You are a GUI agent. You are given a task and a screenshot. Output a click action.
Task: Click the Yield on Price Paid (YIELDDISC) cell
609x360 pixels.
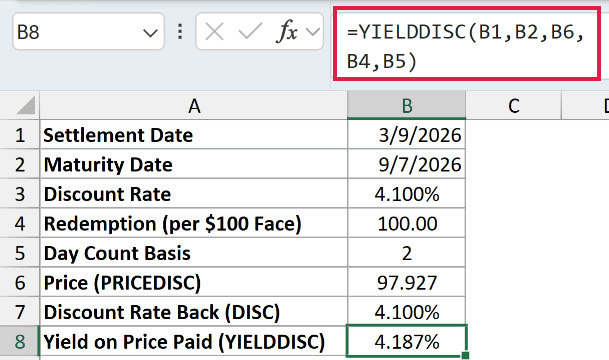pos(194,342)
